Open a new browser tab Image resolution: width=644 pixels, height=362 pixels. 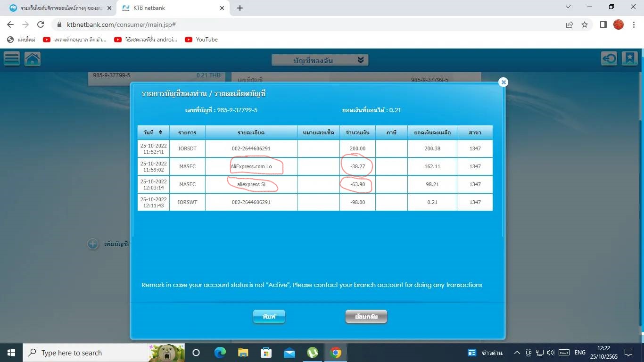tap(240, 8)
